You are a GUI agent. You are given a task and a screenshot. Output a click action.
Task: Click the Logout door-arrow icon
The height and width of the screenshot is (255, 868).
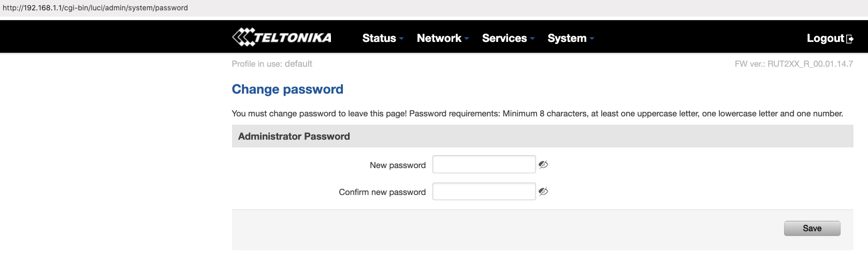(850, 39)
